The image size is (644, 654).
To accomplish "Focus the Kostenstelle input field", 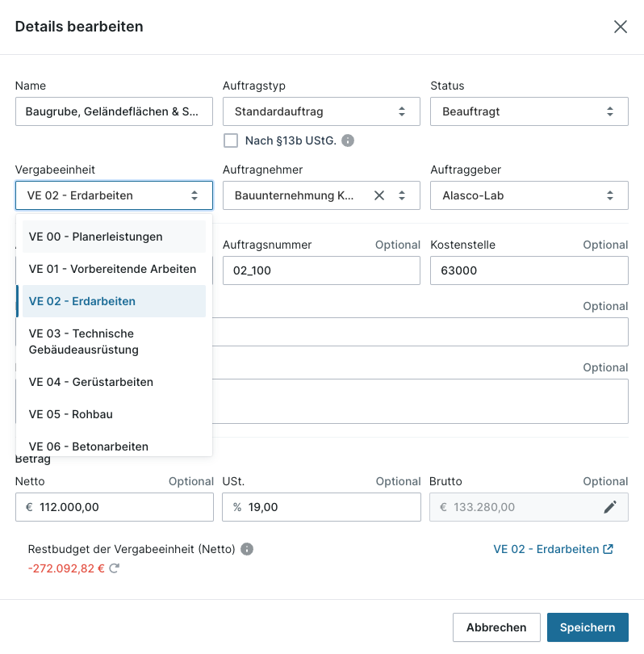I will pos(529,271).
